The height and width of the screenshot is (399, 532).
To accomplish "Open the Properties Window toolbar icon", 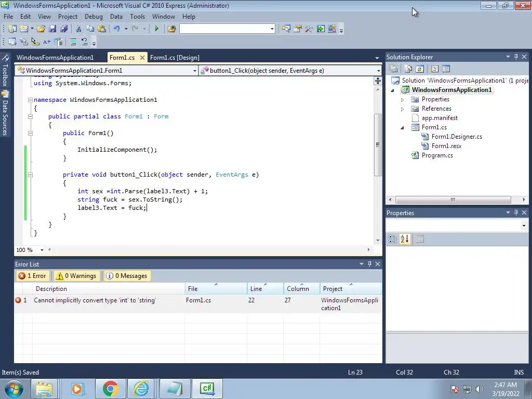I will [x=298, y=29].
